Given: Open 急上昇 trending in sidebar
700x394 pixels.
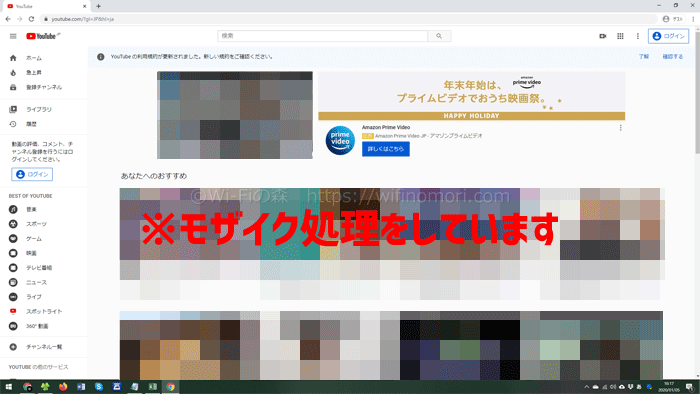Looking at the screenshot, I should (44, 73).
